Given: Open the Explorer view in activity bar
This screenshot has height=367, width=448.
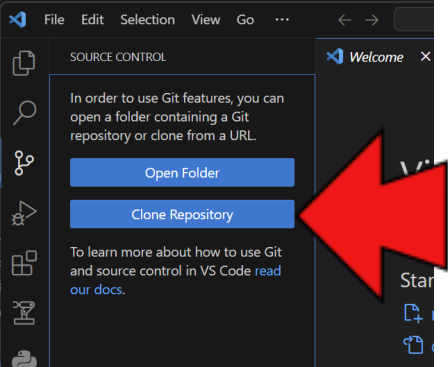Looking at the screenshot, I should (24, 63).
